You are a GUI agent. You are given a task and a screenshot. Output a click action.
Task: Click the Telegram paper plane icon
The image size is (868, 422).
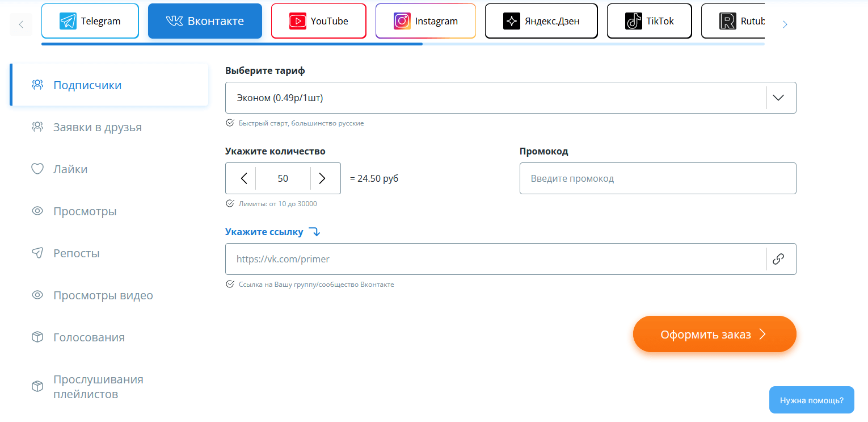(68, 21)
